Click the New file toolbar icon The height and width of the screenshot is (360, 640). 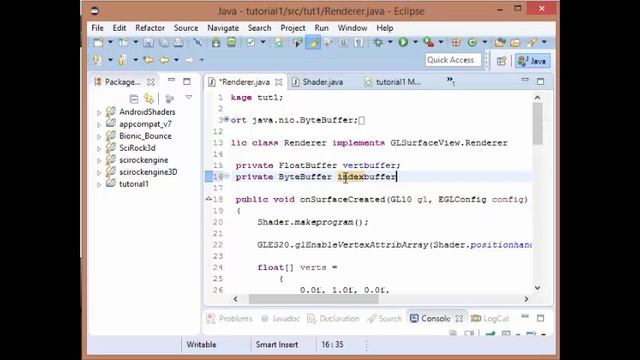[98, 42]
